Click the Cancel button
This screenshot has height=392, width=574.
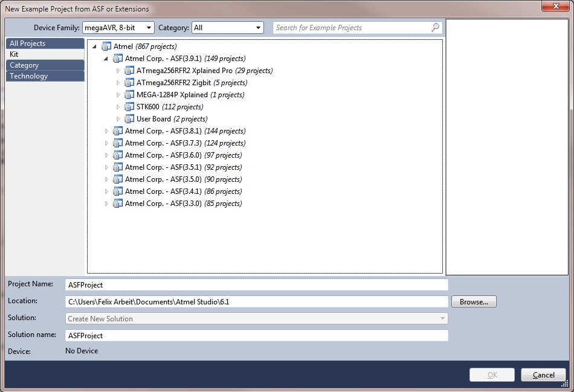point(543,375)
